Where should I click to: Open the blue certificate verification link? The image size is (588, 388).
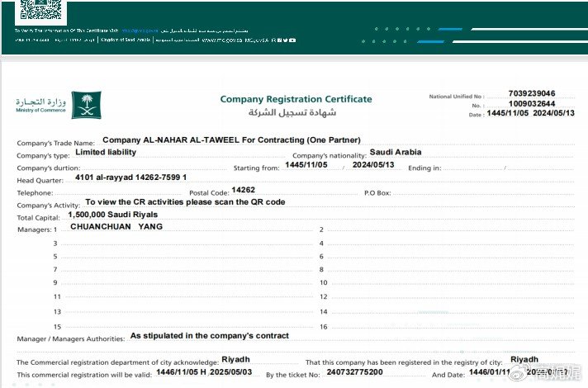(x=140, y=31)
